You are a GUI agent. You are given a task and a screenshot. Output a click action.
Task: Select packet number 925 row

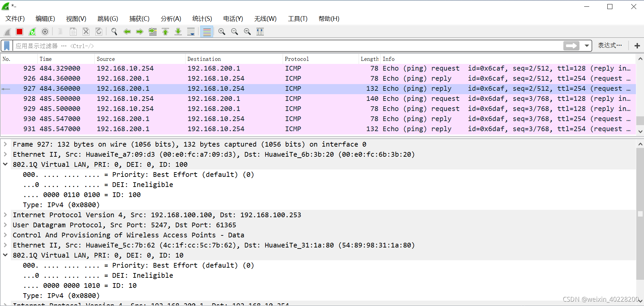click(318, 69)
